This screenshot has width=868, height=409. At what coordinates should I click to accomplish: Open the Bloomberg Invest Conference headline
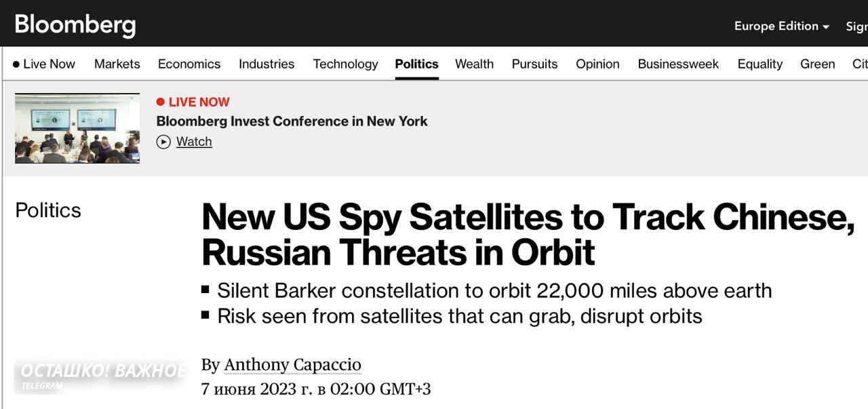292,121
